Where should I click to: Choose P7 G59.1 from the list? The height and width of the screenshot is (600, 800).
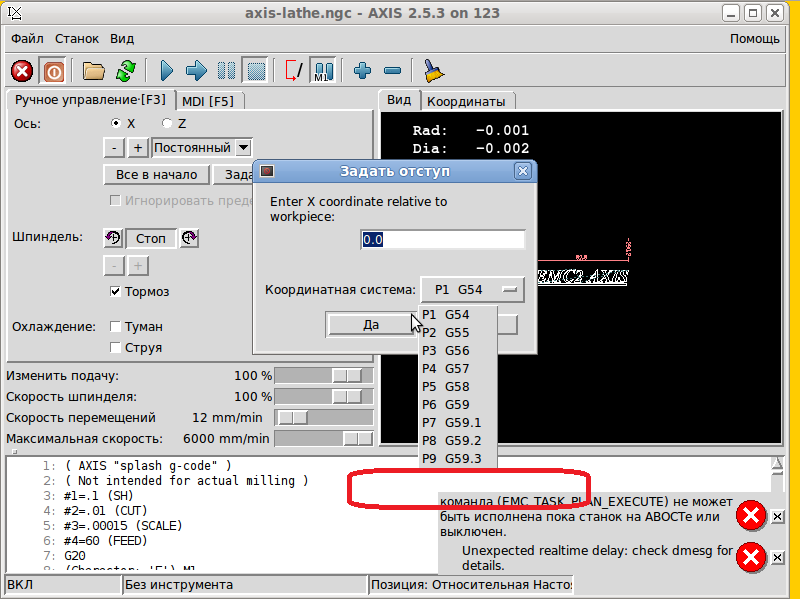458,422
